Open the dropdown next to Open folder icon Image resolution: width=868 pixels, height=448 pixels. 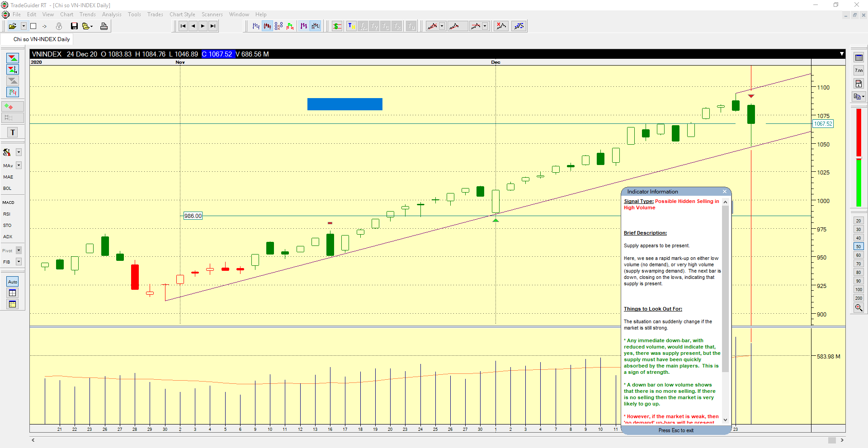24,26
